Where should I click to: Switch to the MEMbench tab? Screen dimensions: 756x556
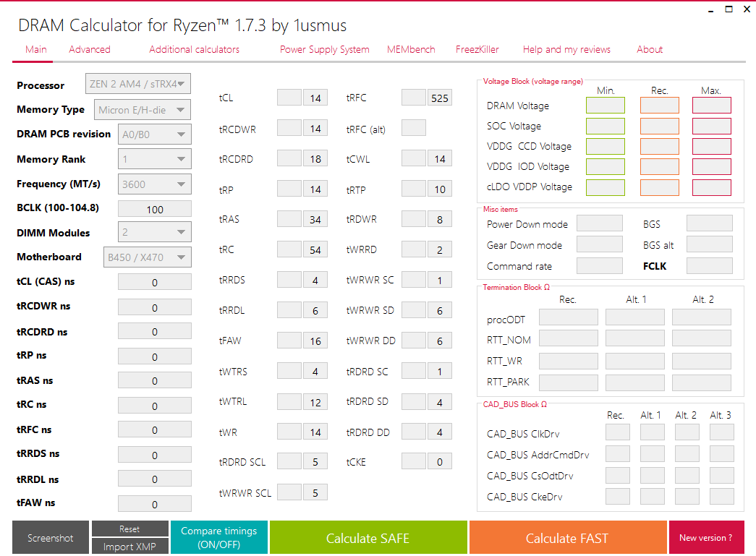coord(411,49)
